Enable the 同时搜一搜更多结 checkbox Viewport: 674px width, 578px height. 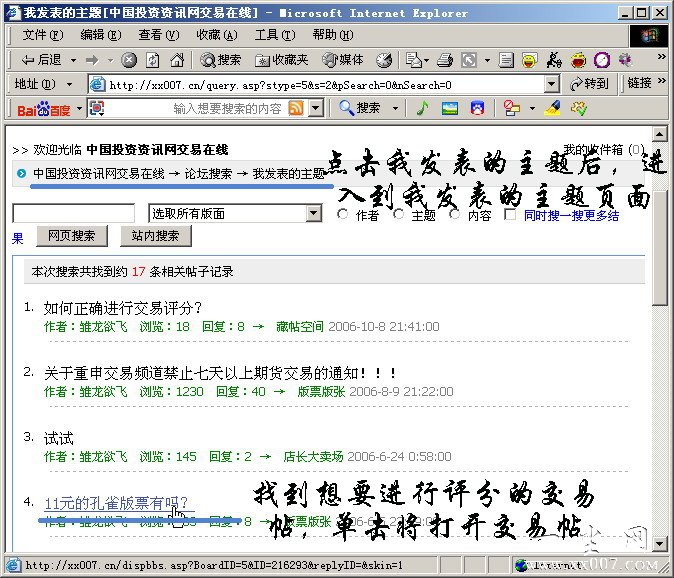click(511, 214)
